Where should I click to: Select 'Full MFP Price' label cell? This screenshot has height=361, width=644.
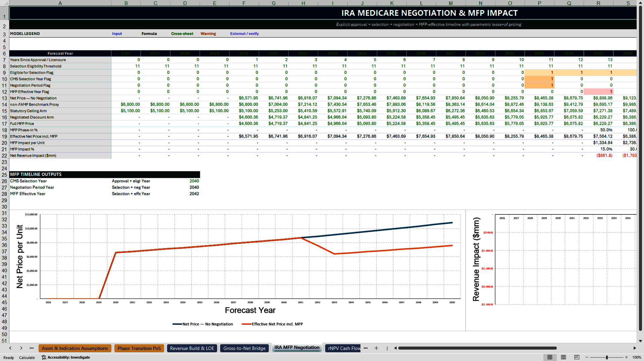(60, 124)
